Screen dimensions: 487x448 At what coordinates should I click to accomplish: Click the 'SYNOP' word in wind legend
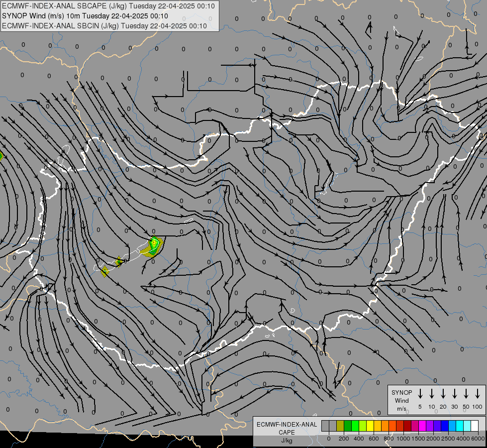pos(401,392)
